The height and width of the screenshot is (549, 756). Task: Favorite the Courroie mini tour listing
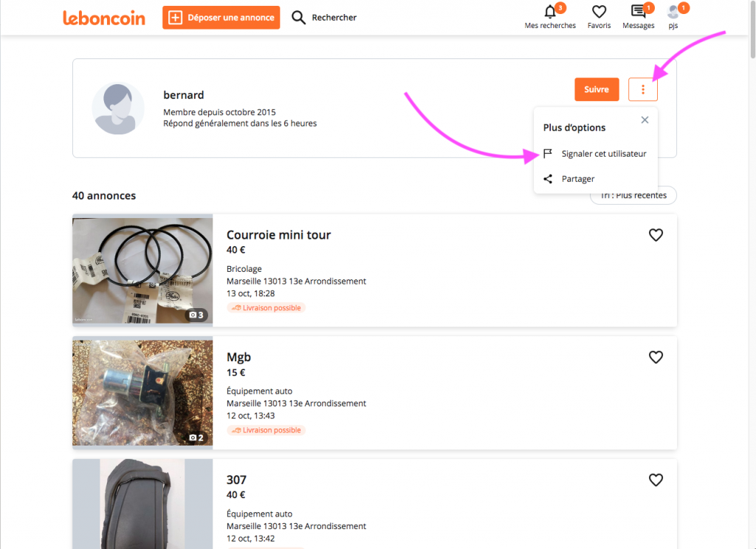pyautogui.click(x=656, y=235)
